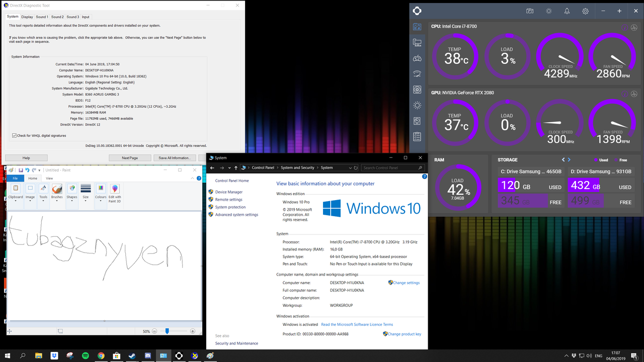Open the Device Manager link
Screen dimensions: 644x362
tap(229, 192)
